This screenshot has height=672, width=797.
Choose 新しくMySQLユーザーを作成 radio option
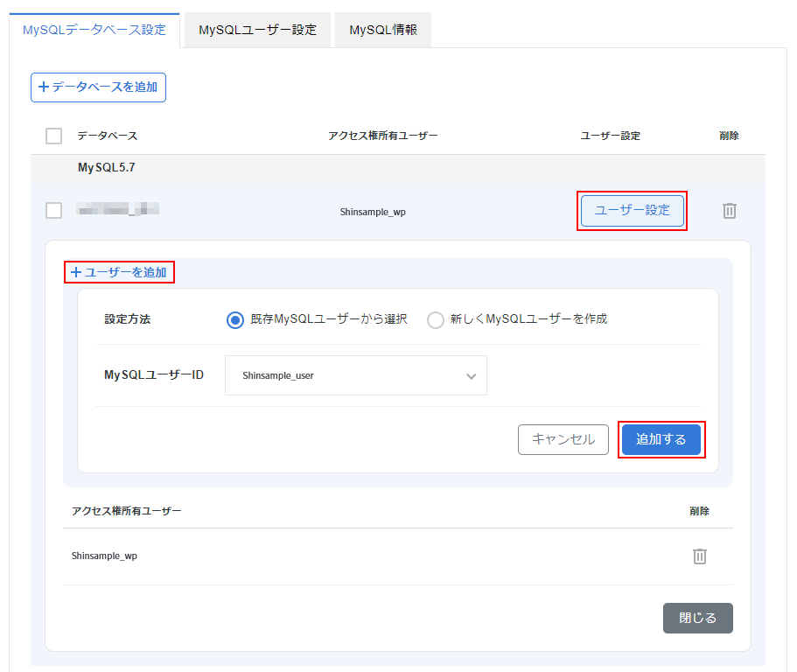(435, 319)
